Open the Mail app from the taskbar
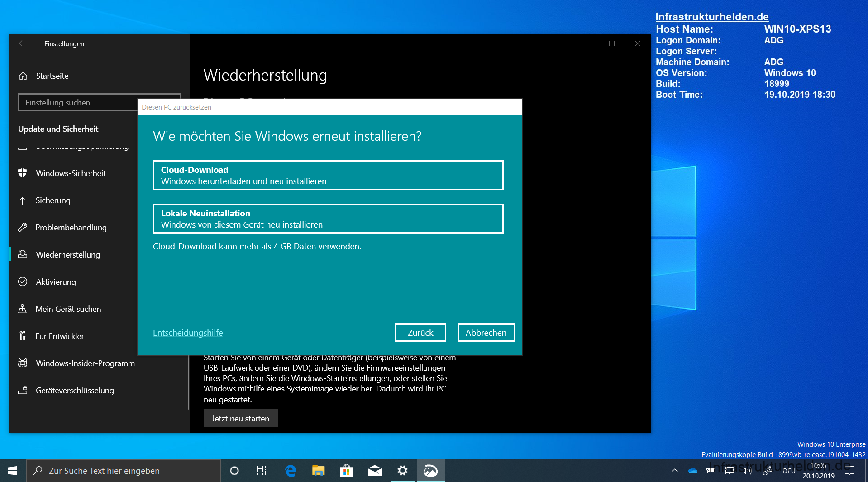Image resolution: width=868 pixels, height=482 pixels. pos(374,471)
